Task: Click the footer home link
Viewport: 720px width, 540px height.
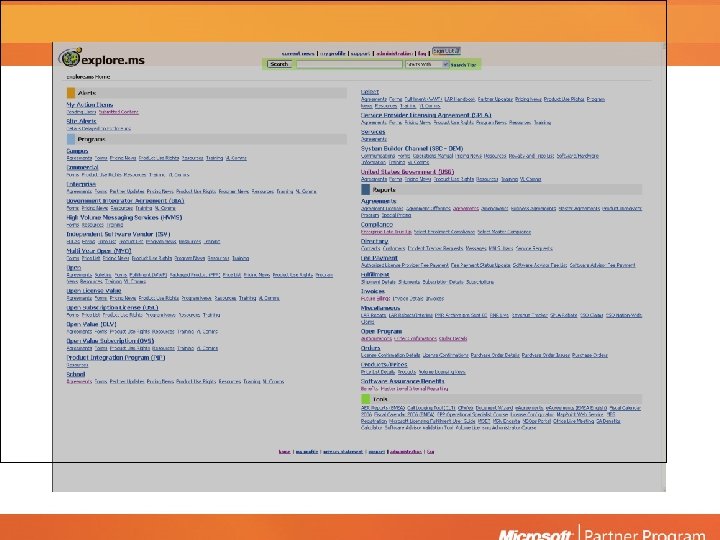Action: 284,452
